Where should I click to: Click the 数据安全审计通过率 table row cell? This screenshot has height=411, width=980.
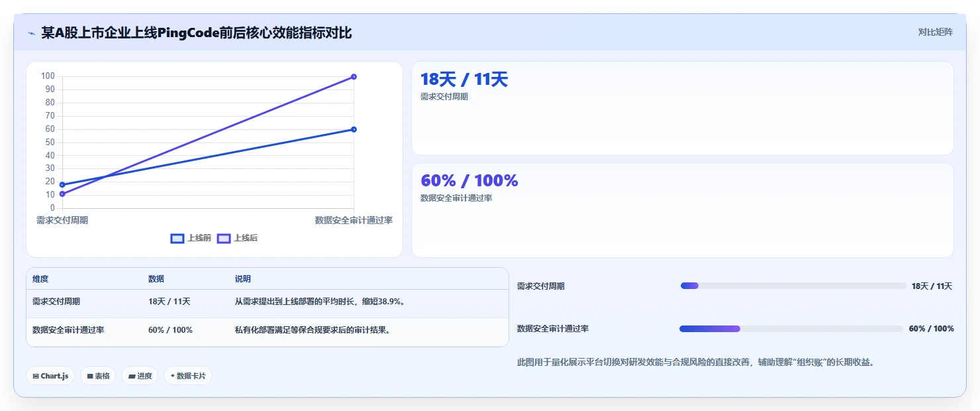pyautogui.click(x=68, y=329)
